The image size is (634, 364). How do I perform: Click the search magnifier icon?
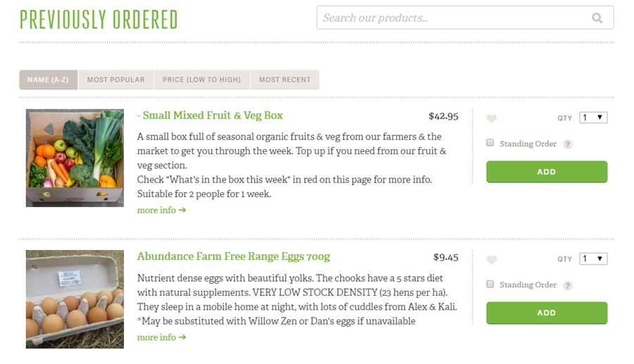(x=597, y=18)
